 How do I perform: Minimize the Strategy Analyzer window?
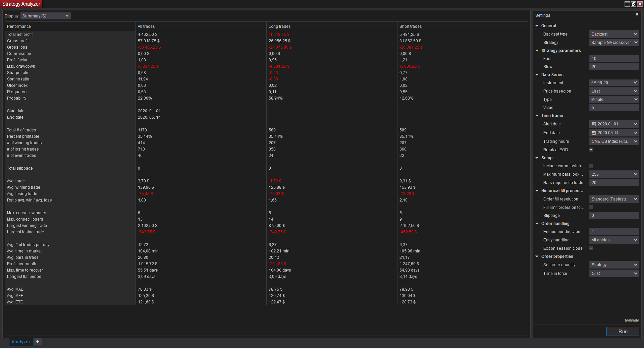click(x=627, y=4)
